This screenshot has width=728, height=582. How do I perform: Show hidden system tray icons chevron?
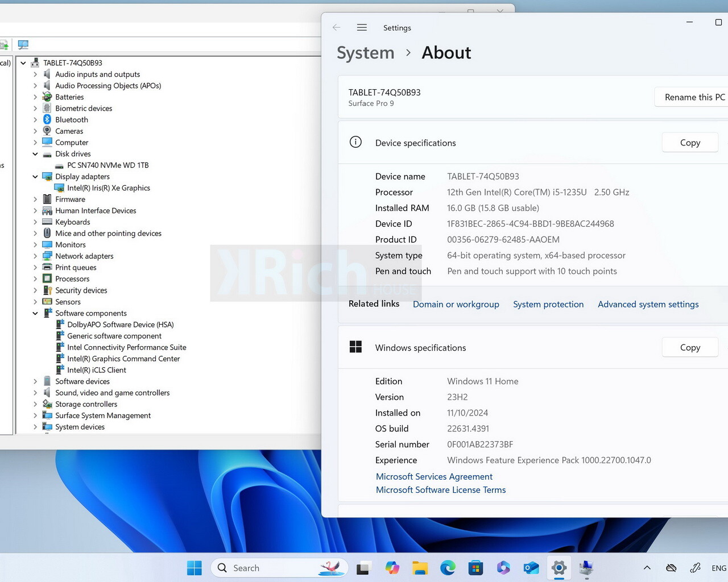click(647, 568)
